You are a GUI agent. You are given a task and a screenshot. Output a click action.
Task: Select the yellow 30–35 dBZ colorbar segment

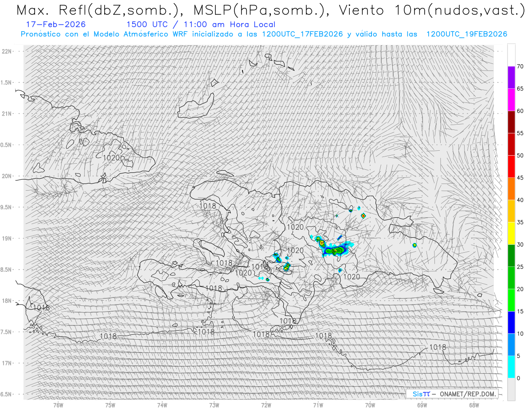[511, 233]
